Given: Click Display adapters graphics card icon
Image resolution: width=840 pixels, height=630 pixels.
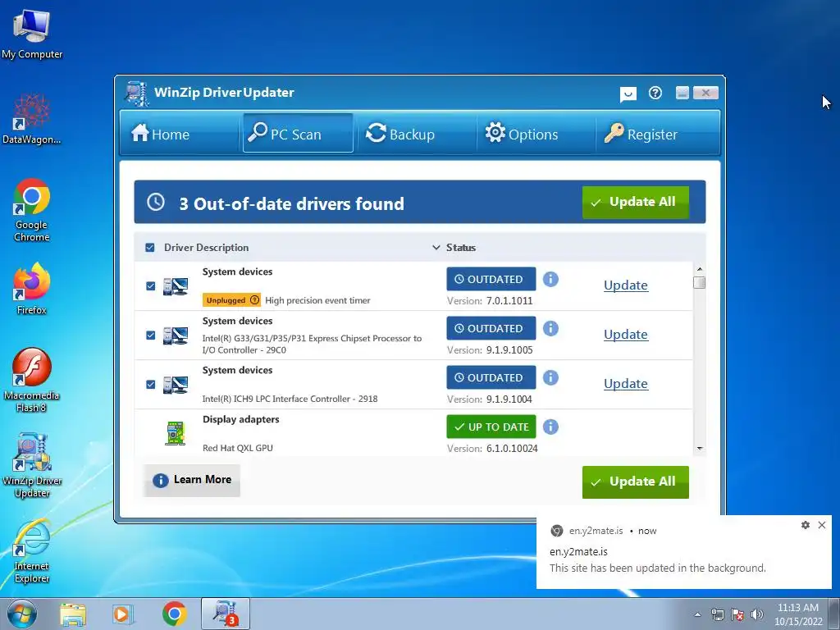Looking at the screenshot, I should [176, 433].
